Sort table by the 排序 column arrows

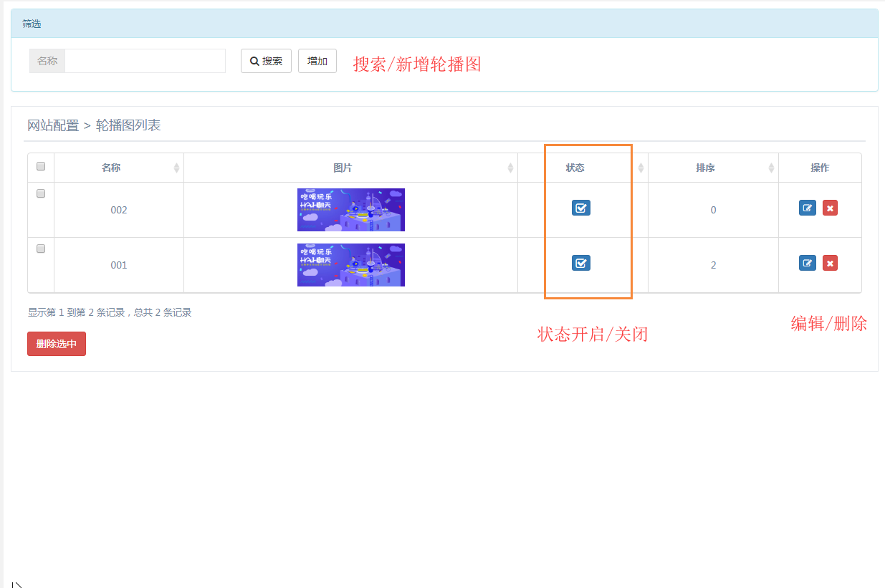click(x=772, y=168)
